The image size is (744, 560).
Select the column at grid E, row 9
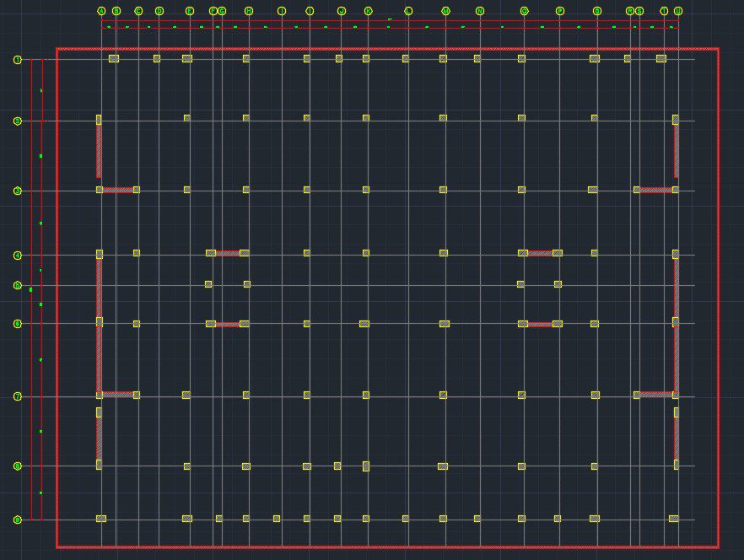pyautogui.click(x=187, y=519)
